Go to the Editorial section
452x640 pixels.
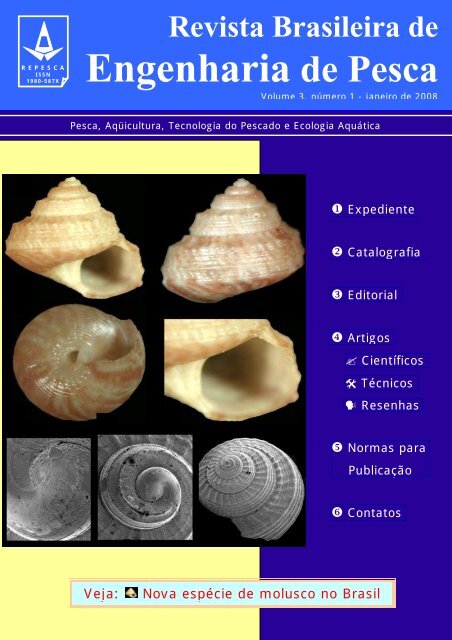tap(372, 295)
